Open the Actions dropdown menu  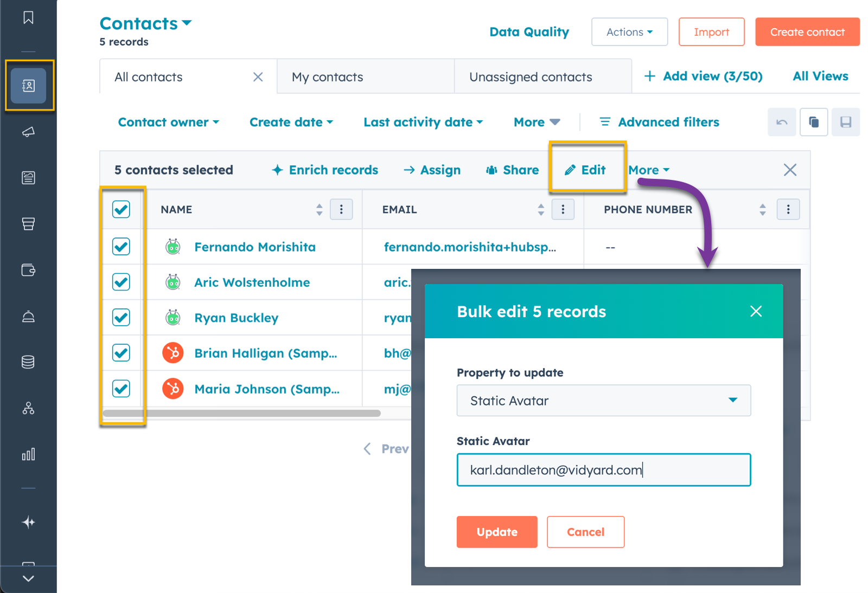(629, 31)
